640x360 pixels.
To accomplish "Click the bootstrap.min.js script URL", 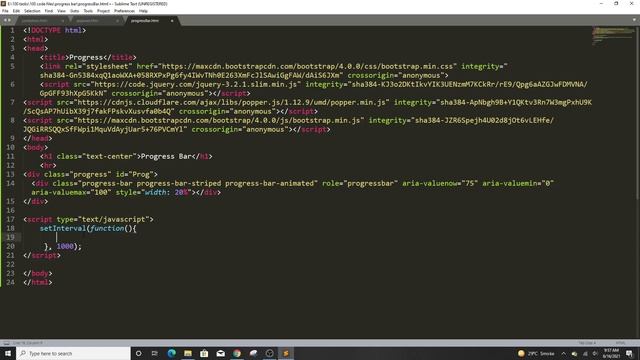I will tap(218, 120).
